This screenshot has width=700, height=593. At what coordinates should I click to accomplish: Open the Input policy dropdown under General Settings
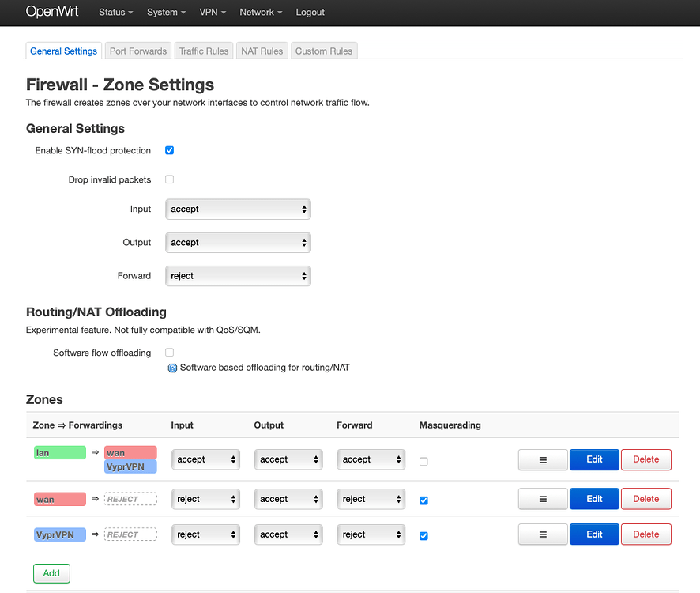click(x=237, y=209)
